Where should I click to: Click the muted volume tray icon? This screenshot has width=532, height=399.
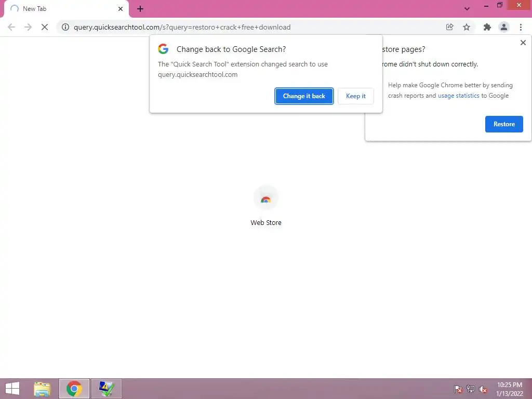pyautogui.click(x=483, y=389)
